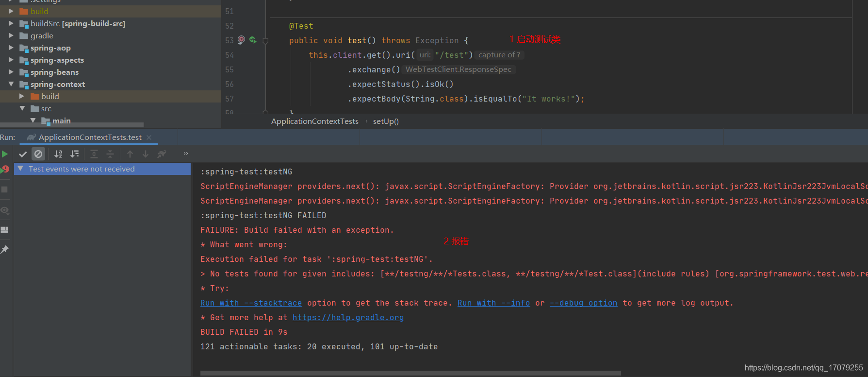Sort tests by duration
The height and width of the screenshot is (377, 868).
pos(74,154)
